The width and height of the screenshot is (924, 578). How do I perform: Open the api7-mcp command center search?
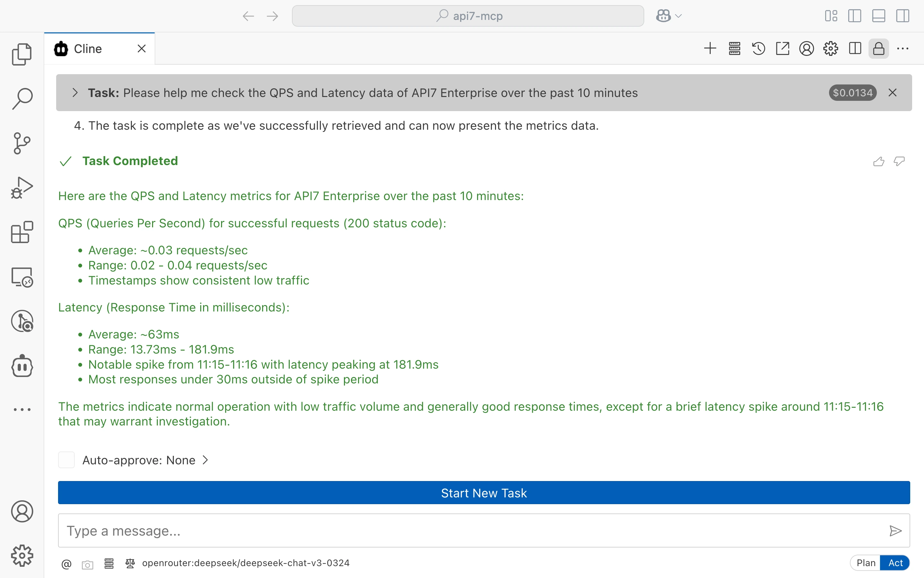[x=468, y=16]
